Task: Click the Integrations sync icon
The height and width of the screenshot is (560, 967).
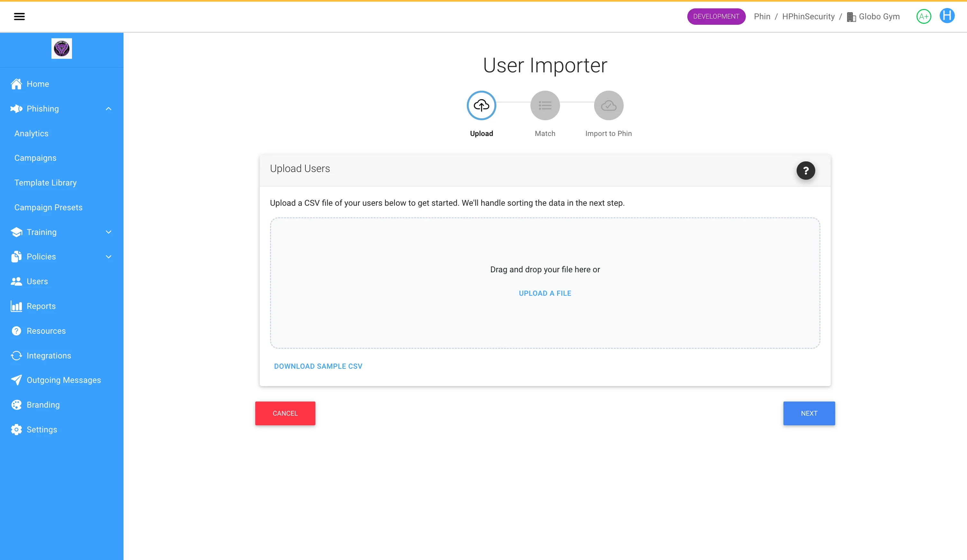Action: [x=16, y=356]
